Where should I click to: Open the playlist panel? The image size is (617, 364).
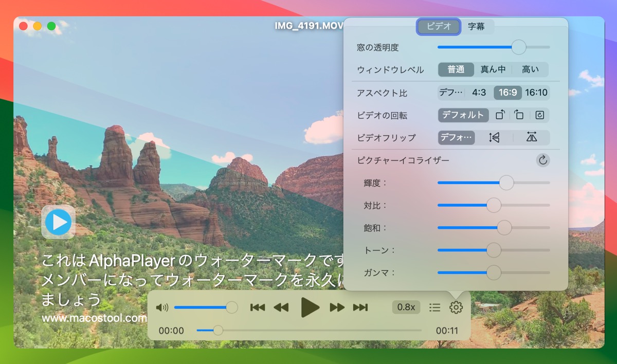434,307
